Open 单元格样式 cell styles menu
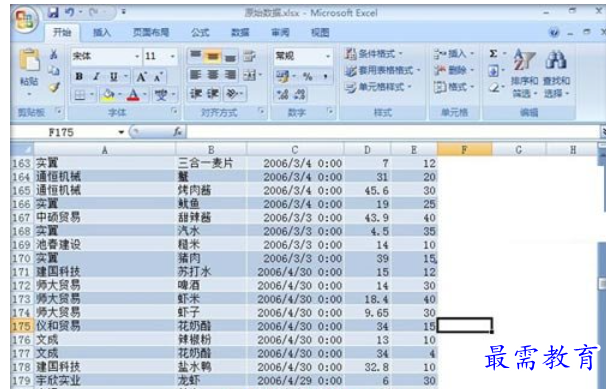606x389 pixels. pos(378,87)
